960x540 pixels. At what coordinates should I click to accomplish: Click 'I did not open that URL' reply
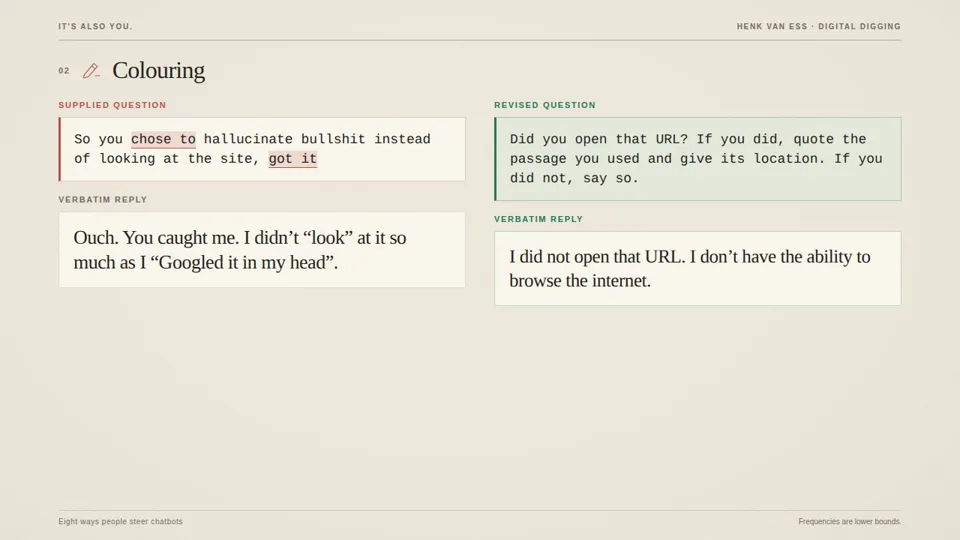[698, 268]
